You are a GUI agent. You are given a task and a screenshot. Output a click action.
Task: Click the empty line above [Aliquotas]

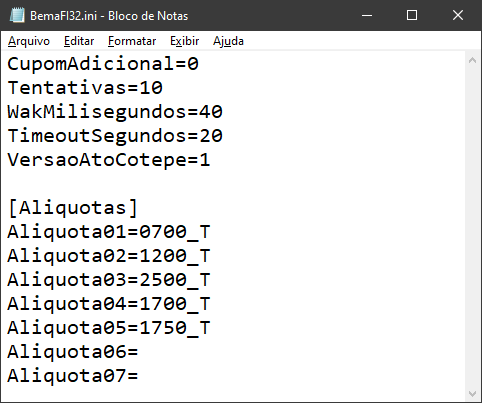233,184
